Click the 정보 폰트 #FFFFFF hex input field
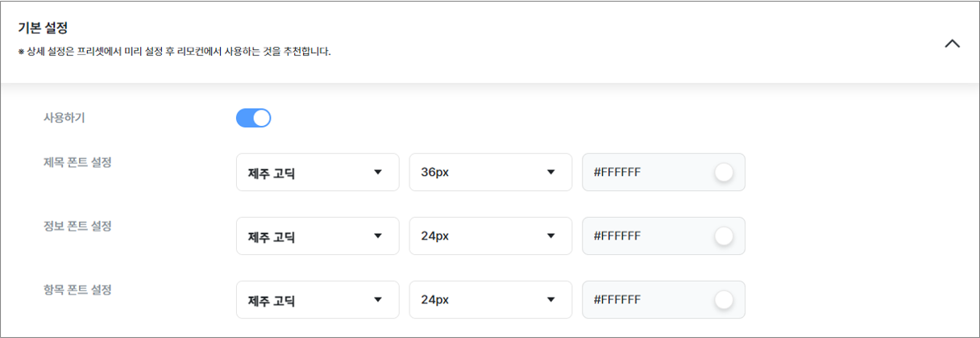 pos(663,236)
